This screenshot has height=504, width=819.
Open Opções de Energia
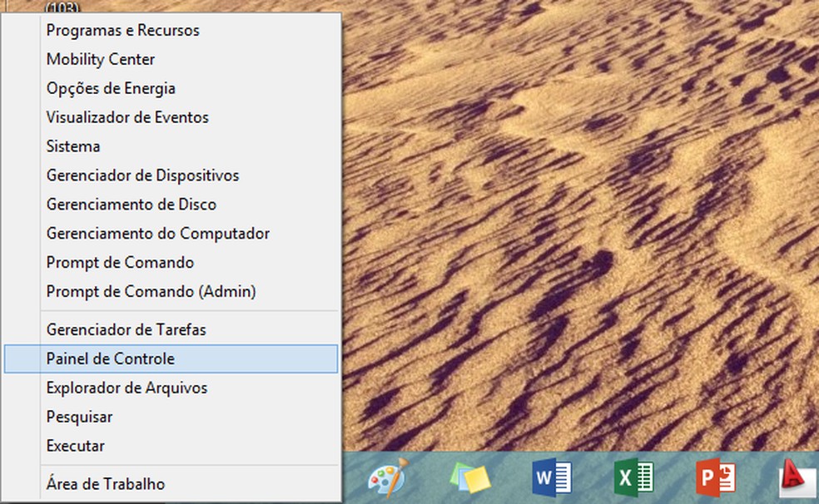pyautogui.click(x=171, y=88)
